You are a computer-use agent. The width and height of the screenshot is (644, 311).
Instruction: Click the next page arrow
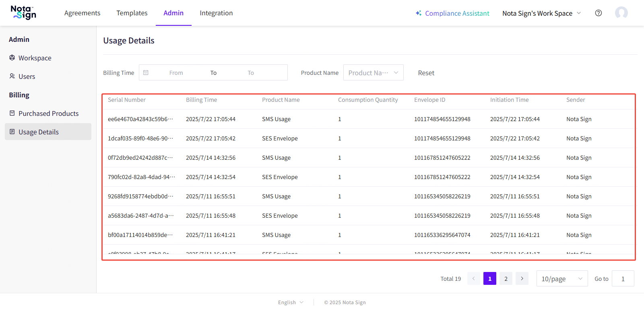522,279
